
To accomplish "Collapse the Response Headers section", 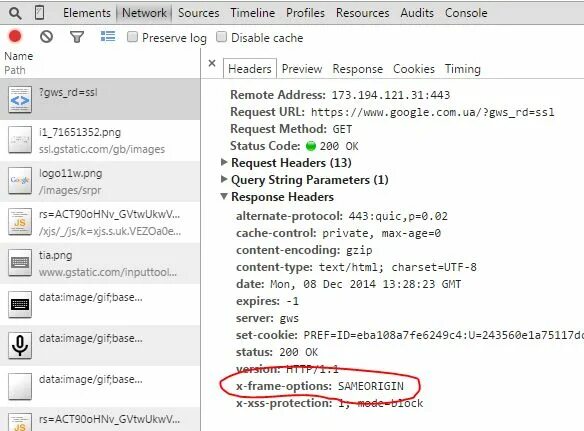I will click(x=277, y=197).
